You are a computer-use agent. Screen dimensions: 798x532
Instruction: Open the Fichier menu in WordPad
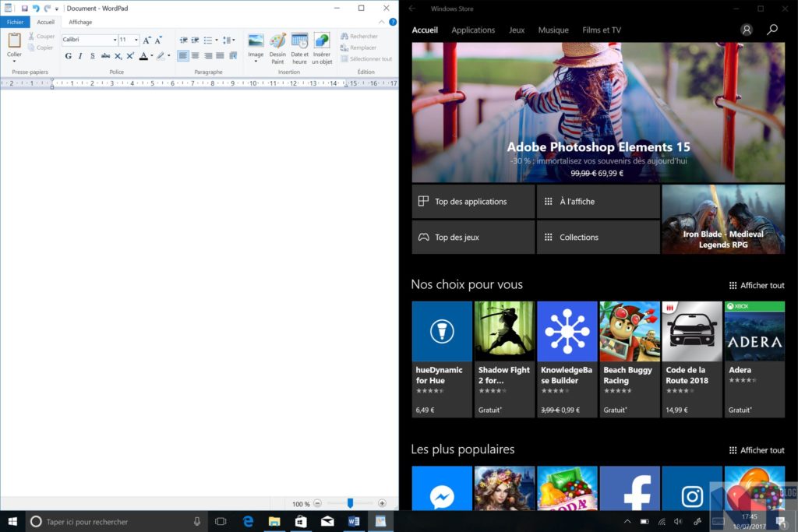click(16, 22)
